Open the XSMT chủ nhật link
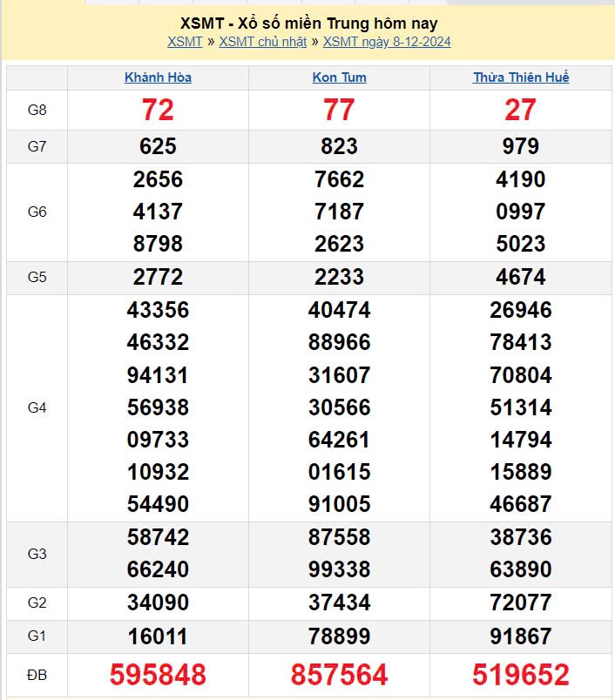Screen dimensions: 615x700 [x=262, y=42]
